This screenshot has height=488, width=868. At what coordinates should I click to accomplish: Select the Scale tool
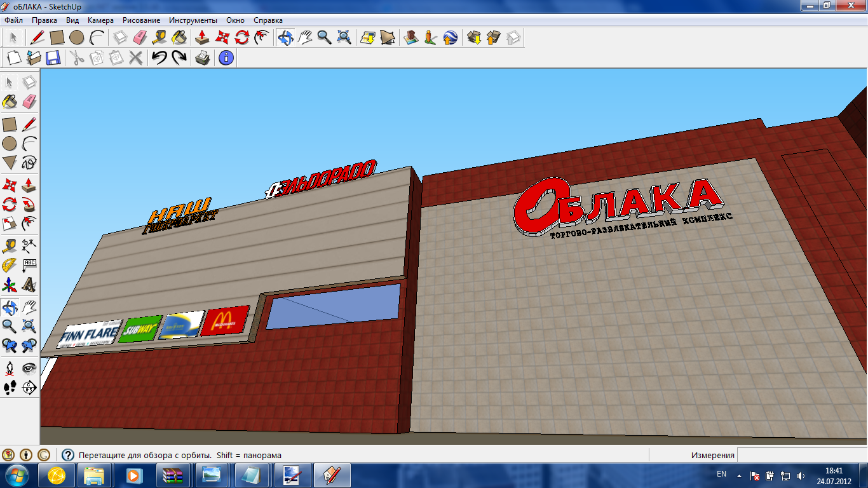(x=10, y=224)
